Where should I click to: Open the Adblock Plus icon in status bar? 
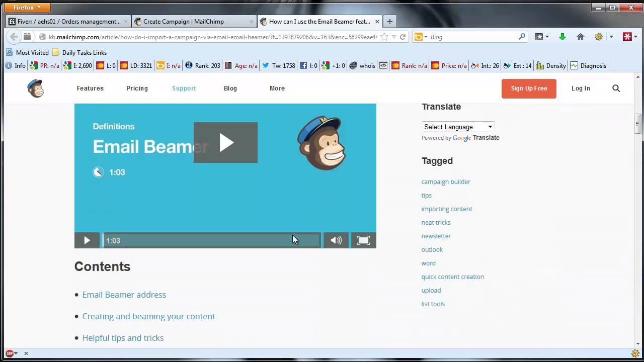coord(10,353)
